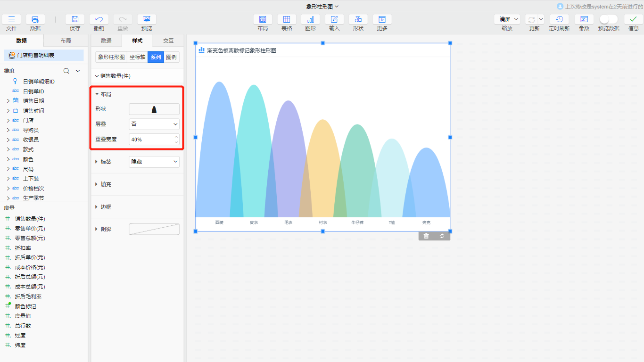Open the Preview (预览) icon
The image size is (644, 362).
pos(147,19)
